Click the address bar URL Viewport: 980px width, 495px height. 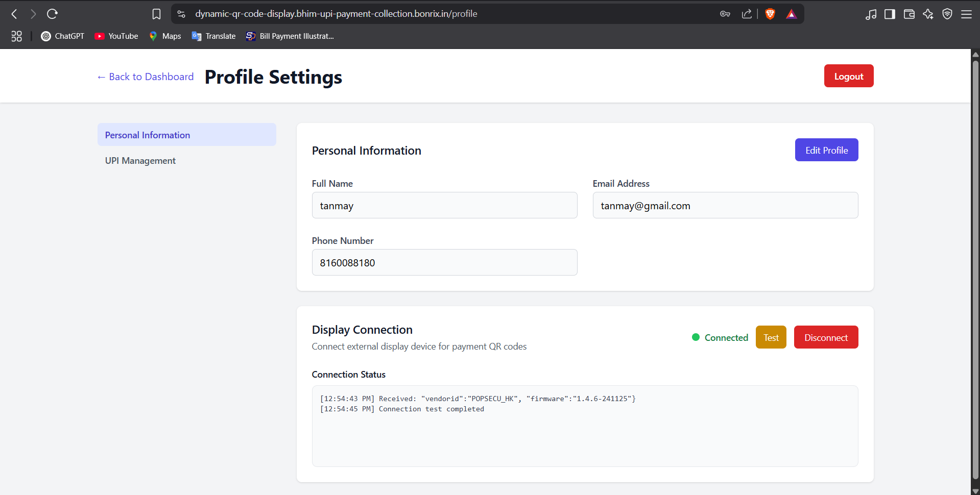(x=336, y=14)
